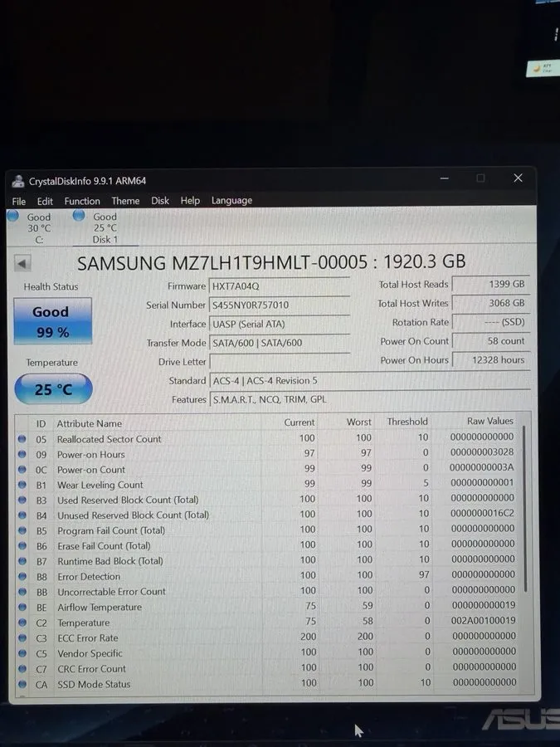Click the CrystalDiskInfo title bar icon
The image size is (560, 747).
pyautogui.click(x=18, y=181)
